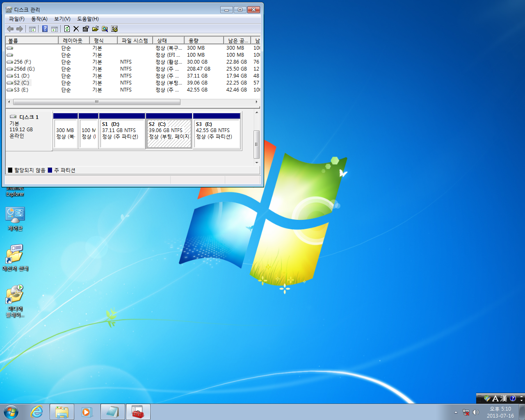
Task: Click the disk map vertical scrollbar thumb
Action: (257, 144)
